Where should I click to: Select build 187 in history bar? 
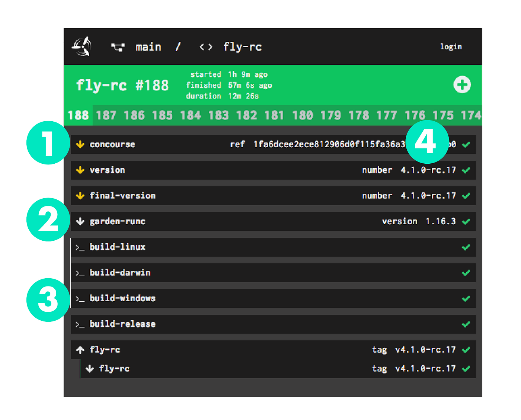(106, 115)
